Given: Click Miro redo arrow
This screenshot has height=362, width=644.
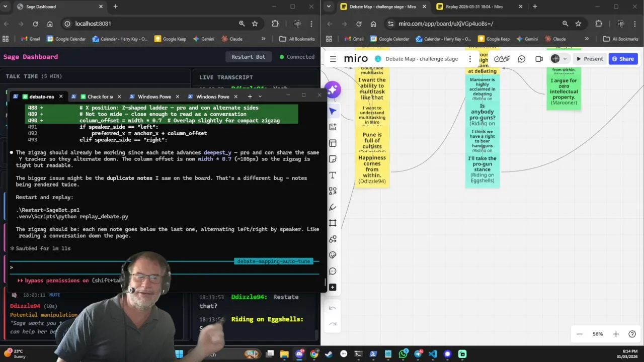Looking at the screenshot, I should [x=333, y=324].
